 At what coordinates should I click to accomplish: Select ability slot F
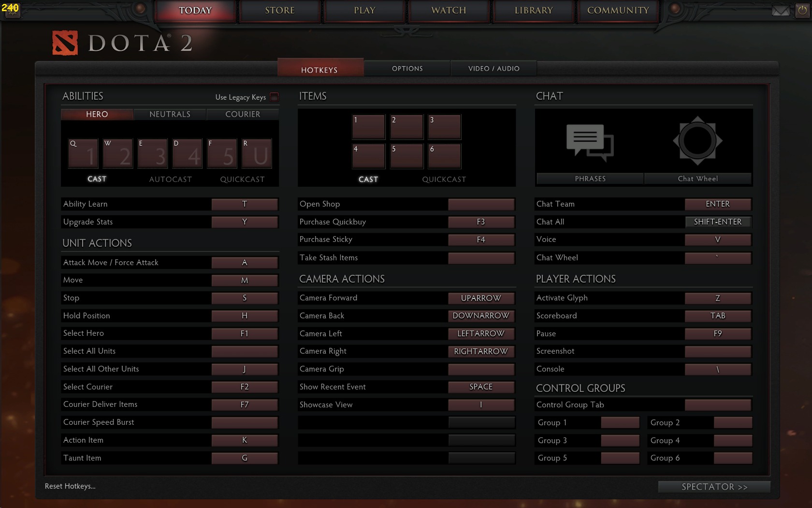click(x=222, y=153)
